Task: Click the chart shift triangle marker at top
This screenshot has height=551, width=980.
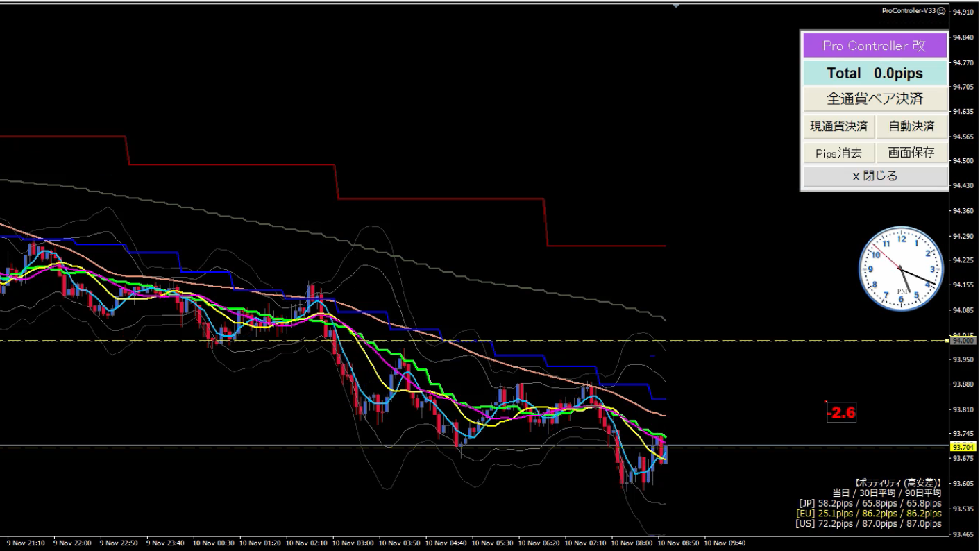Action: pyautogui.click(x=676, y=6)
